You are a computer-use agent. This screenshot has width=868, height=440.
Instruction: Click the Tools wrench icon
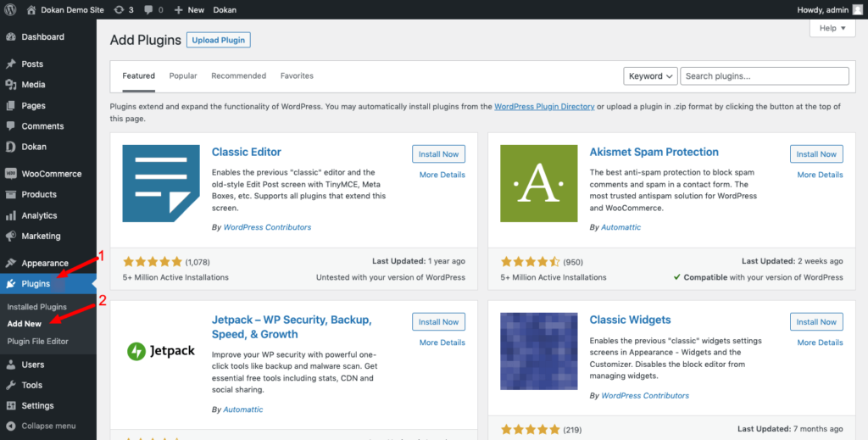pos(10,385)
